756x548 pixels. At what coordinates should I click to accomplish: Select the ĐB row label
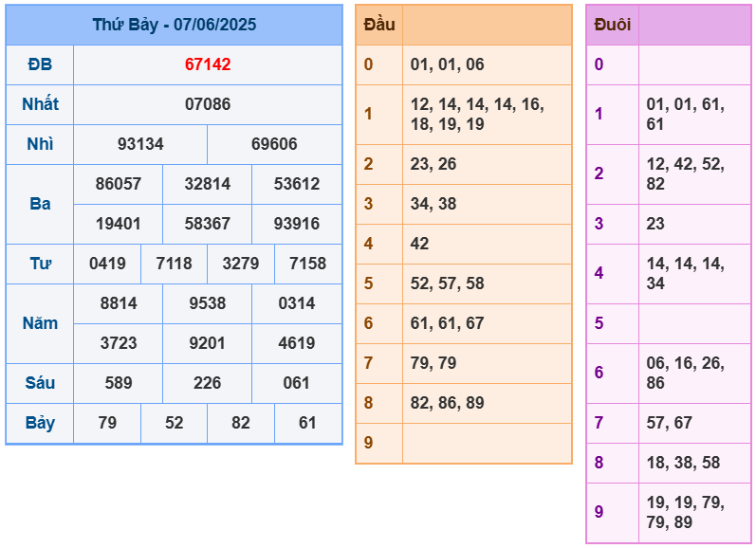click(x=40, y=64)
